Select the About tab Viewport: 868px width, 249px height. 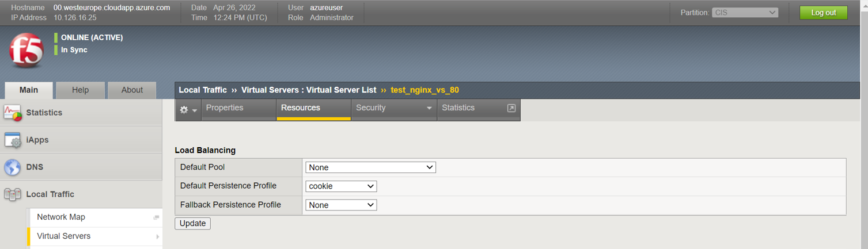tap(132, 90)
